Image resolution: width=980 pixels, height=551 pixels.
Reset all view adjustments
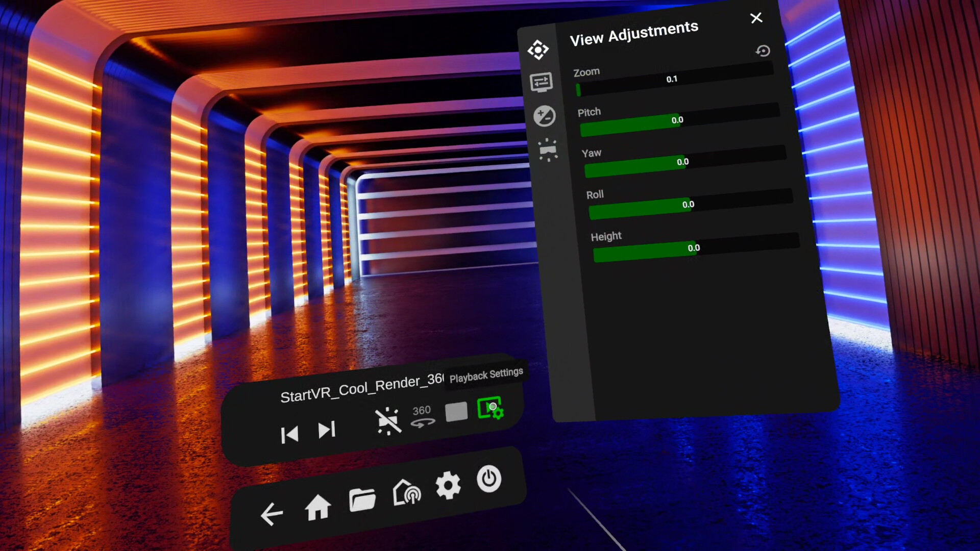[763, 51]
